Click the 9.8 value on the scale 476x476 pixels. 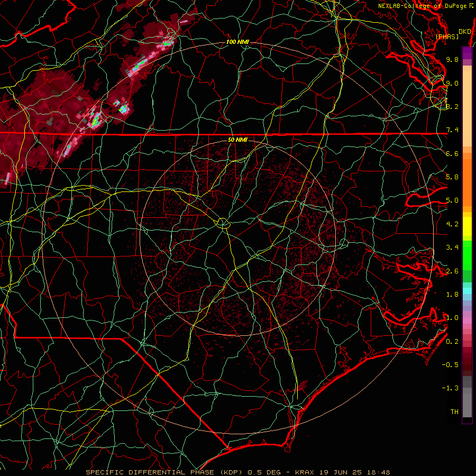tap(452, 59)
